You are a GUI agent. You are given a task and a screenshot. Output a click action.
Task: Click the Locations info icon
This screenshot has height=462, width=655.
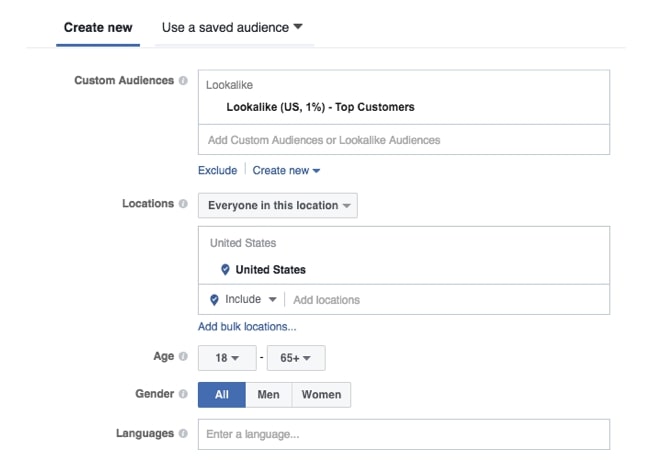[x=183, y=203]
